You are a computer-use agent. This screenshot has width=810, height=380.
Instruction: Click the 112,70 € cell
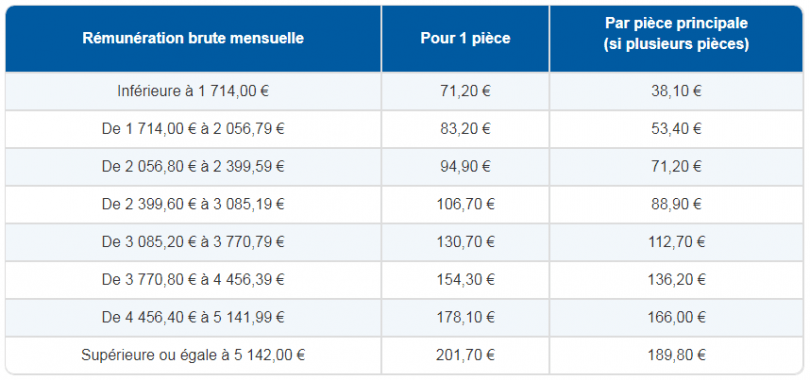coord(677,242)
